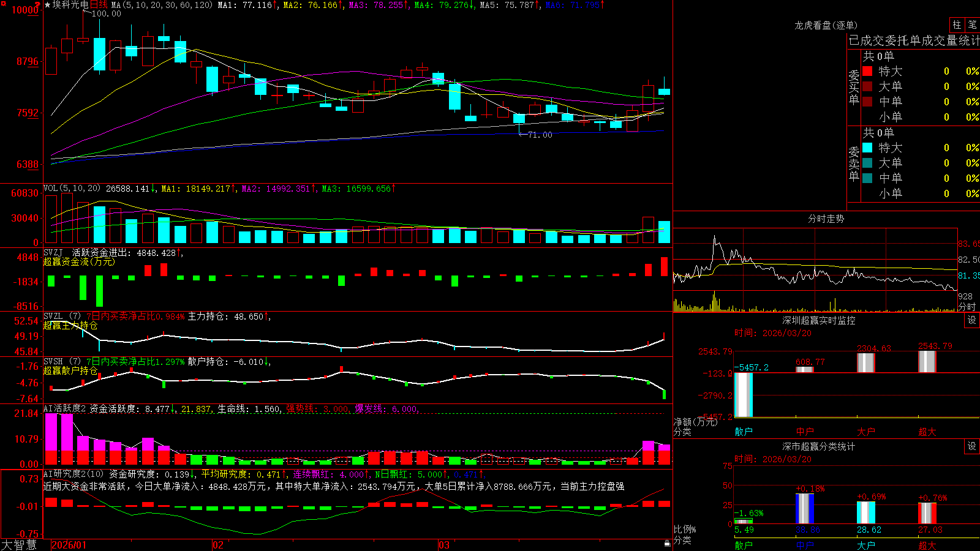Image resolution: width=980 pixels, height=551 pixels.
Task: Click the 已成交委托单成交量统计 header
Action: coord(914,40)
